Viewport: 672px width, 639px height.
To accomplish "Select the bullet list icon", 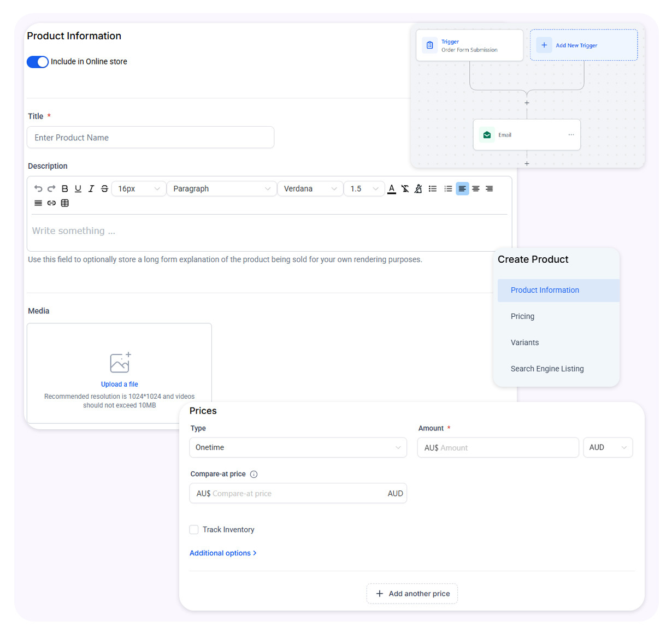I will tap(433, 188).
